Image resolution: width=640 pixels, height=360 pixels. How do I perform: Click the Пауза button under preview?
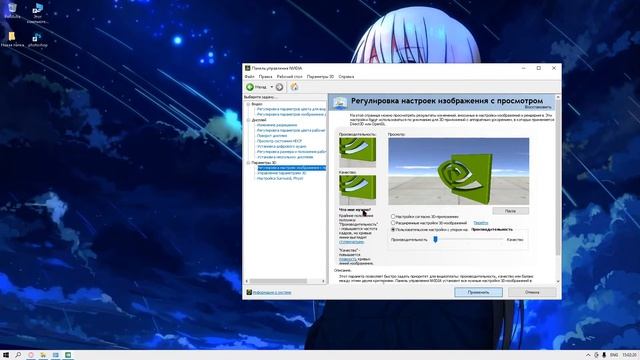(510, 211)
